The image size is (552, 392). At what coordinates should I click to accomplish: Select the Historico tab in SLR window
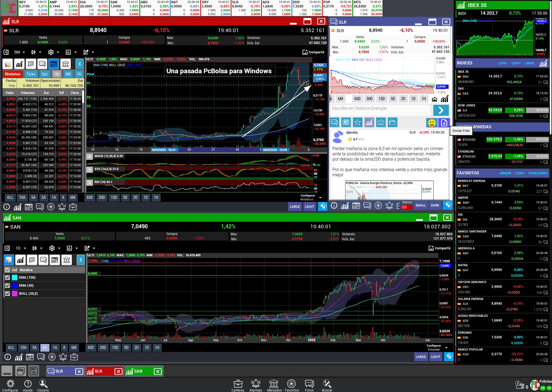pyautogui.click(x=13, y=74)
